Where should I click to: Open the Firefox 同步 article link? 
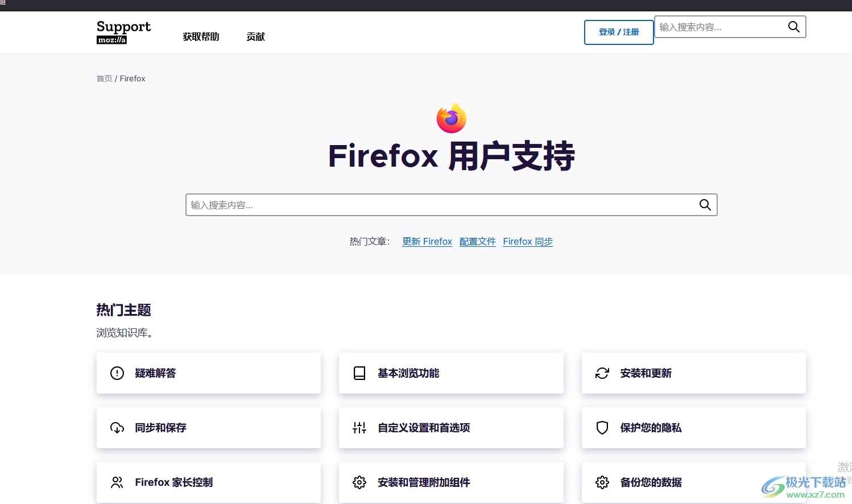click(x=528, y=241)
